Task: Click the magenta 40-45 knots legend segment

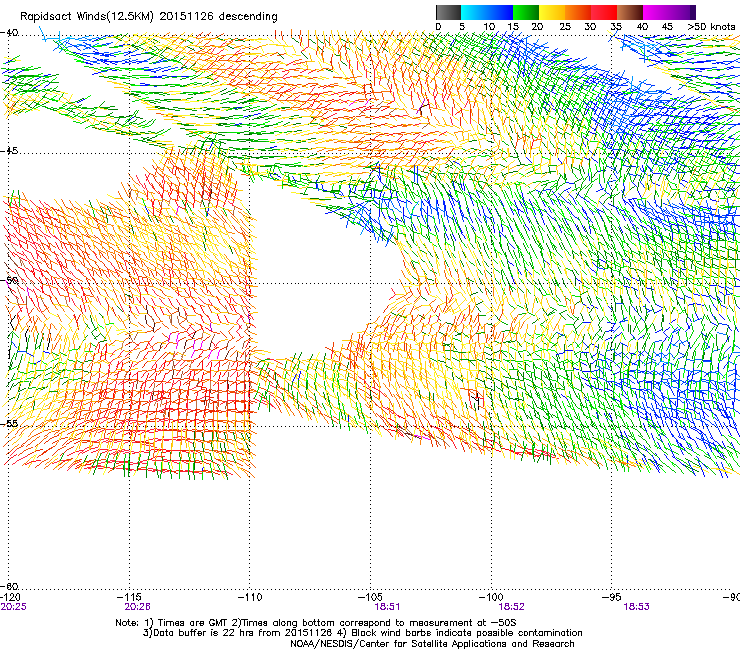Action: point(656,12)
